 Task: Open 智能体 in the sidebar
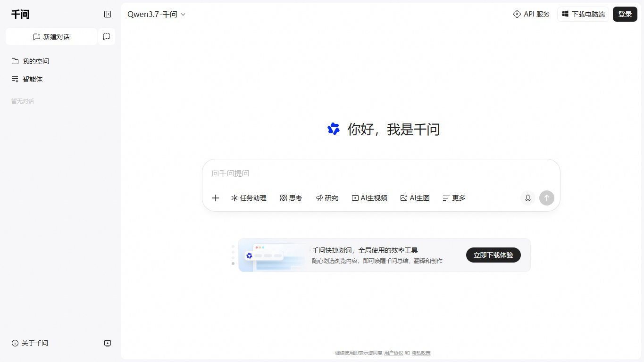click(x=27, y=79)
